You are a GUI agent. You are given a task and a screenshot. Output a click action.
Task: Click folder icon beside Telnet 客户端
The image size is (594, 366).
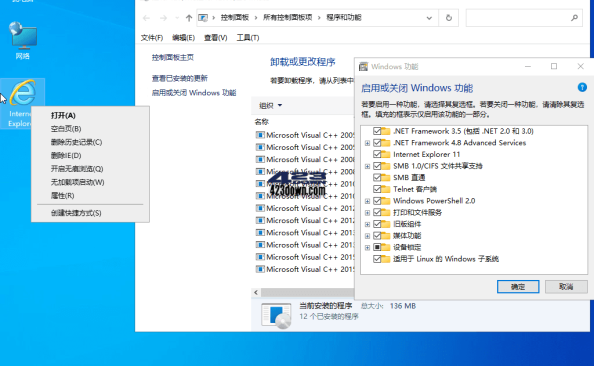click(x=386, y=189)
